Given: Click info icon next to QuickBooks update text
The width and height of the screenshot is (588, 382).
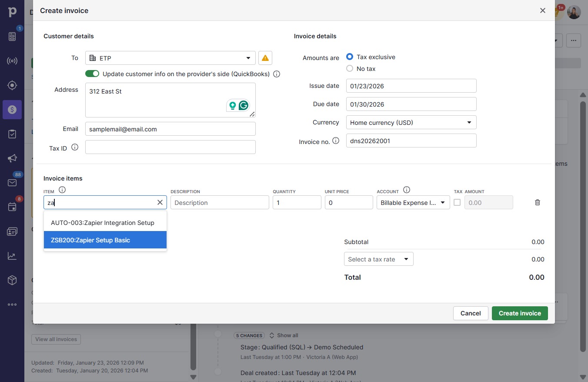Looking at the screenshot, I should point(277,74).
